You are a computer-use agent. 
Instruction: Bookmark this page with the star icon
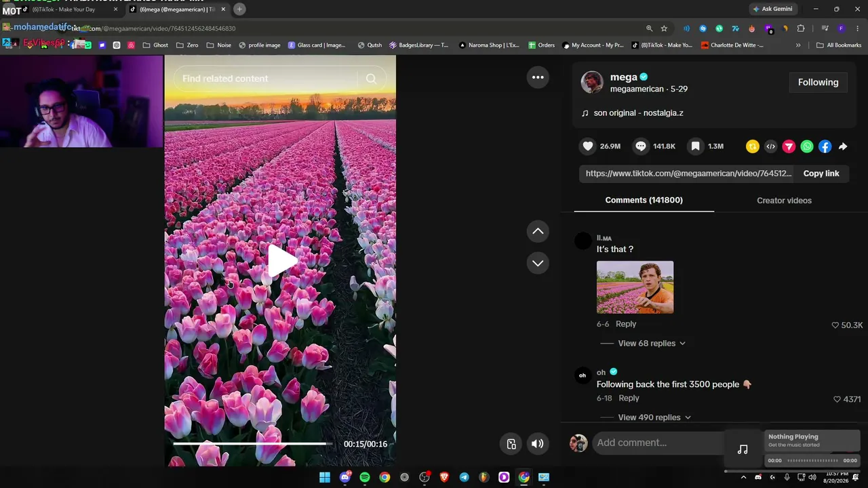tap(664, 28)
